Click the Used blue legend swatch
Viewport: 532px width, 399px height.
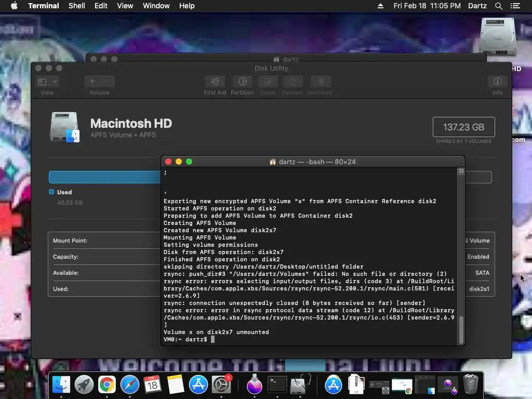coord(51,192)
